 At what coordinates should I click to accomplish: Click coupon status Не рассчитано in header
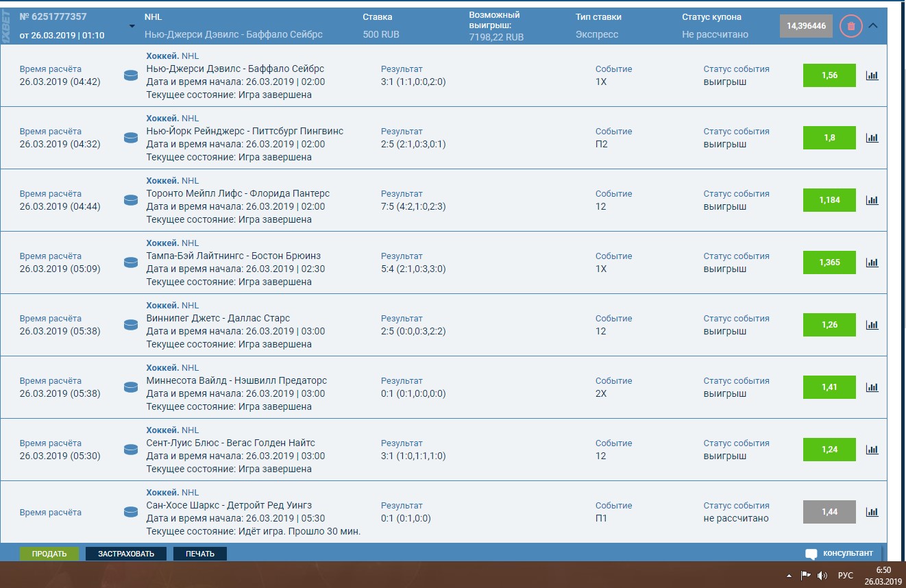tap(715, 34)
